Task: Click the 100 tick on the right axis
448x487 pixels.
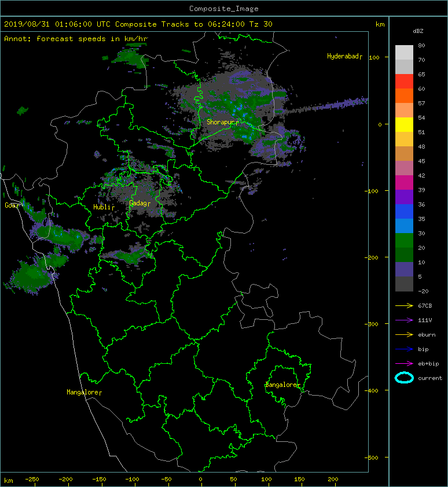Action: (x=374, y=57)
